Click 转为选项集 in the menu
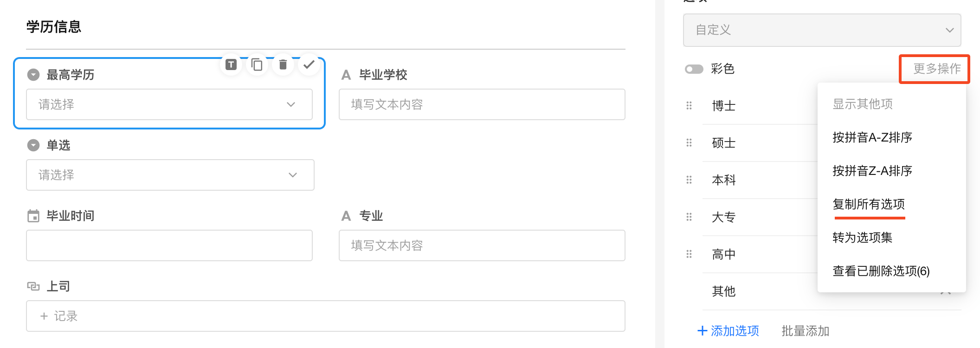This screenshot has height=348, width=980. click(863, 238)
